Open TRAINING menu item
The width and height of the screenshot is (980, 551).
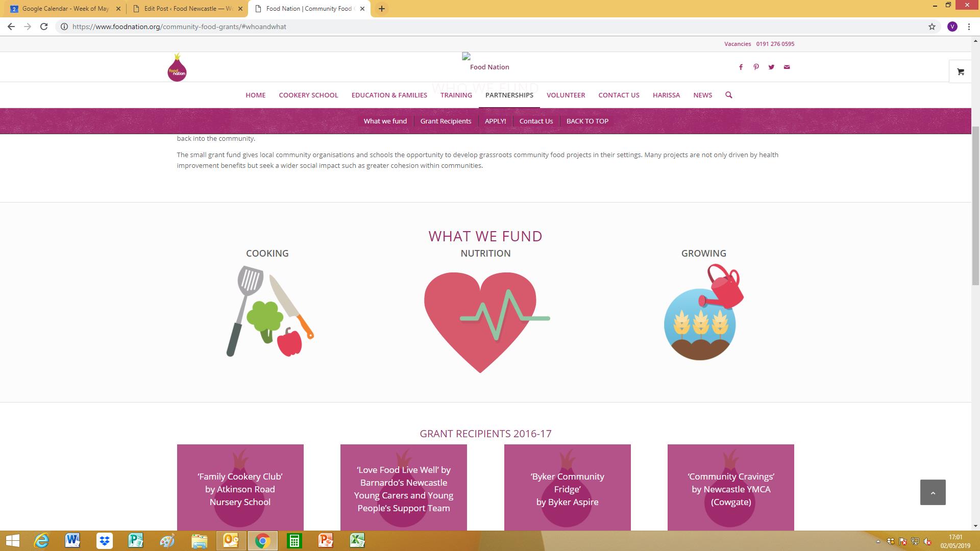[456, 95]
